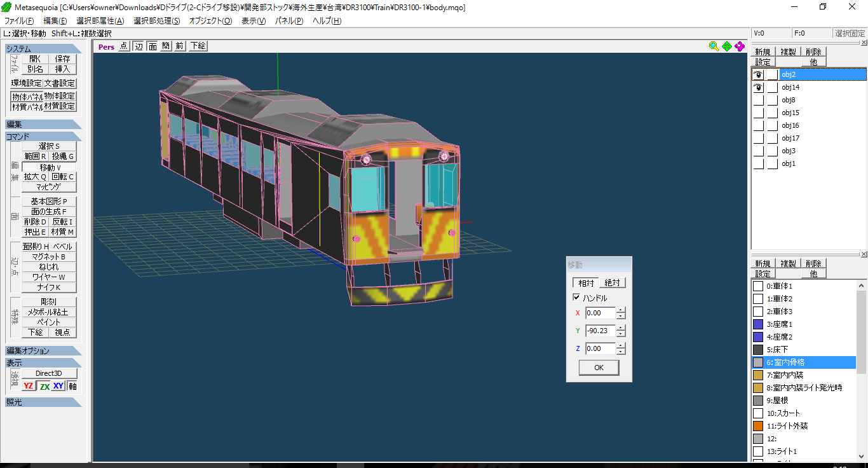
Task: Click the Y value spinner arrows
Action: pyautogui.click(x=621, y=331)
